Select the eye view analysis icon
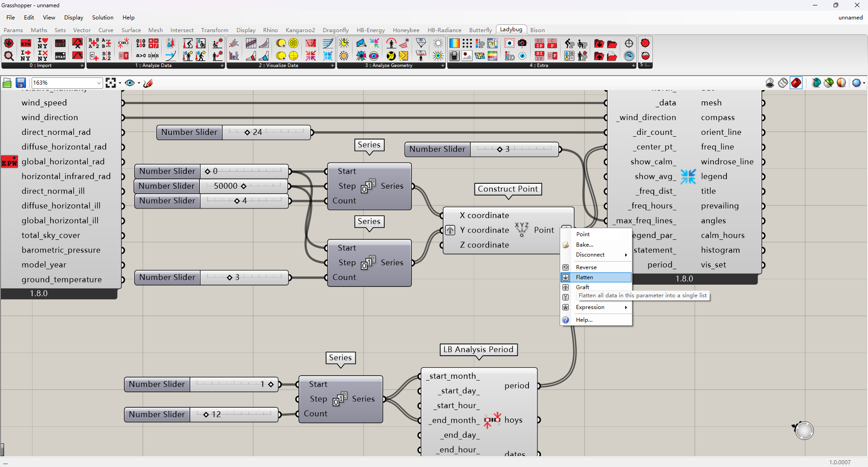Image resolution: width=868 pixels, height=467 pixels. [x=374, y=56]
